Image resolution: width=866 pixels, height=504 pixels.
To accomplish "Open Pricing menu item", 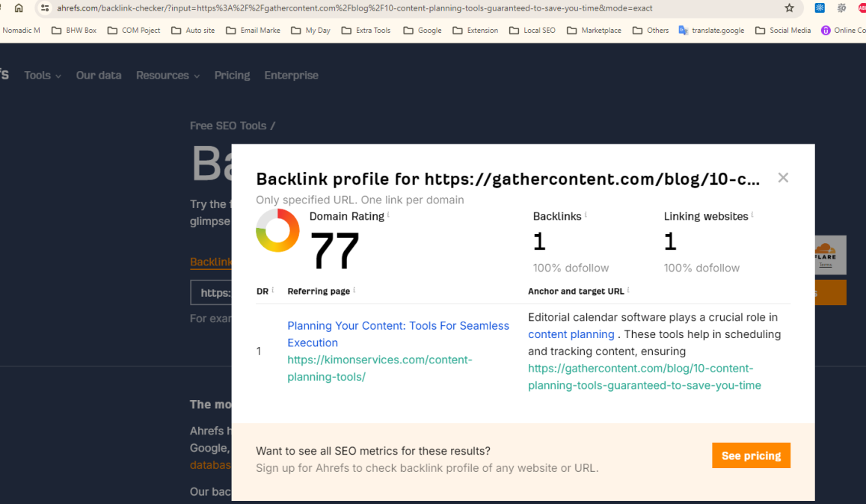I will pyautogui.click(x=232, y=75).
